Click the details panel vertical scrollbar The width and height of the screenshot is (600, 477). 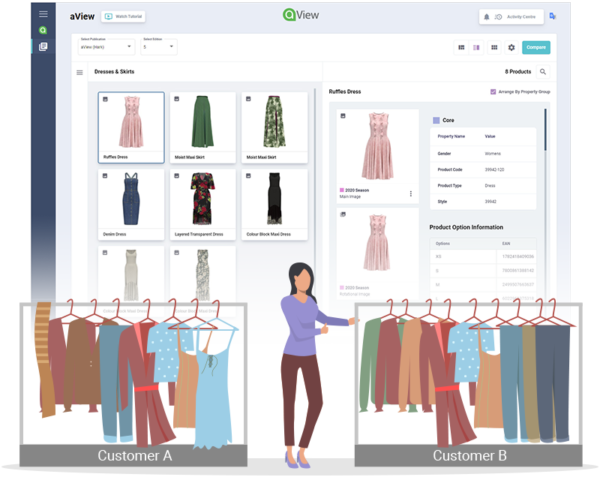pyautogui.click(x=545, y=130)
